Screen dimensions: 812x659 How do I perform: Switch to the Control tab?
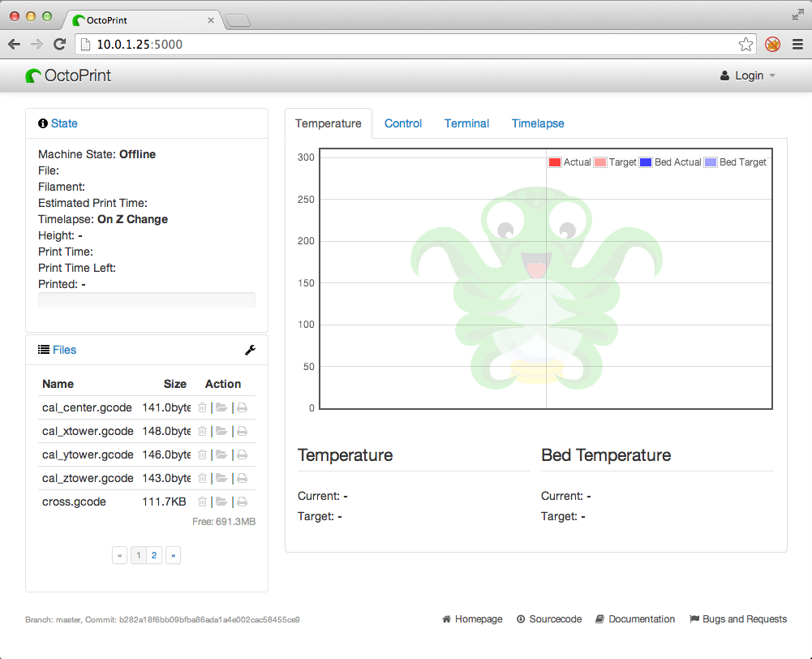coord(403,123)
